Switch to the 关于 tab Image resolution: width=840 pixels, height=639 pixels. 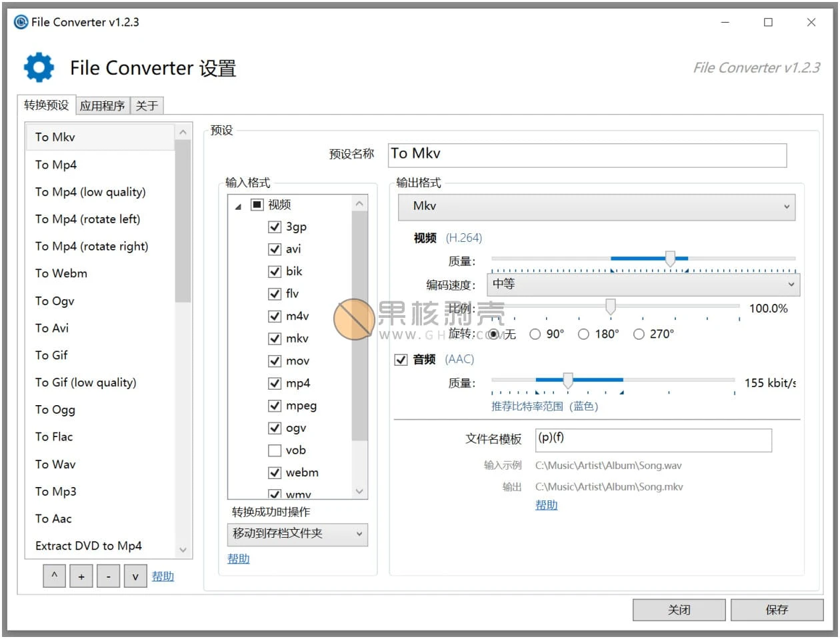click(x=147, y=105)
